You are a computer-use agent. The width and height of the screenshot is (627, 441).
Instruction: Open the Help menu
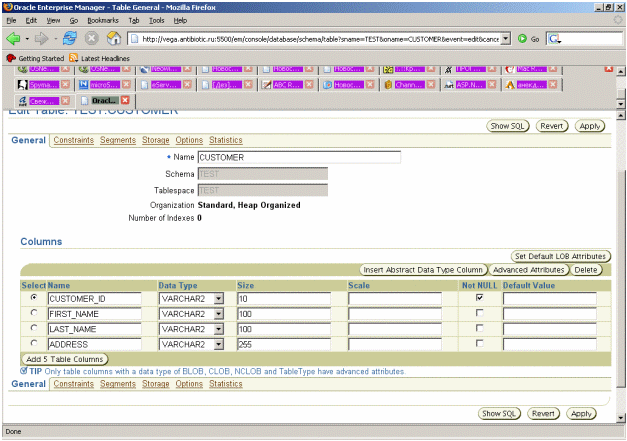coord(180,20)
